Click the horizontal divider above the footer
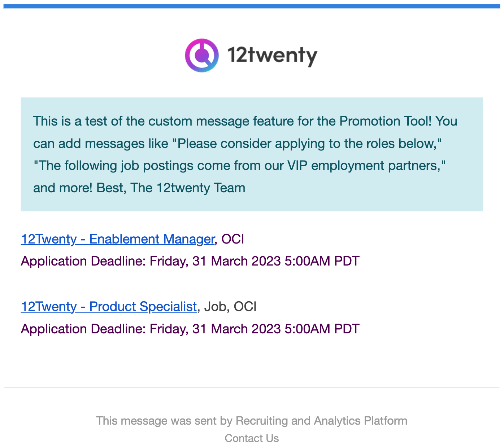504x447 pixels. [252, 387]
